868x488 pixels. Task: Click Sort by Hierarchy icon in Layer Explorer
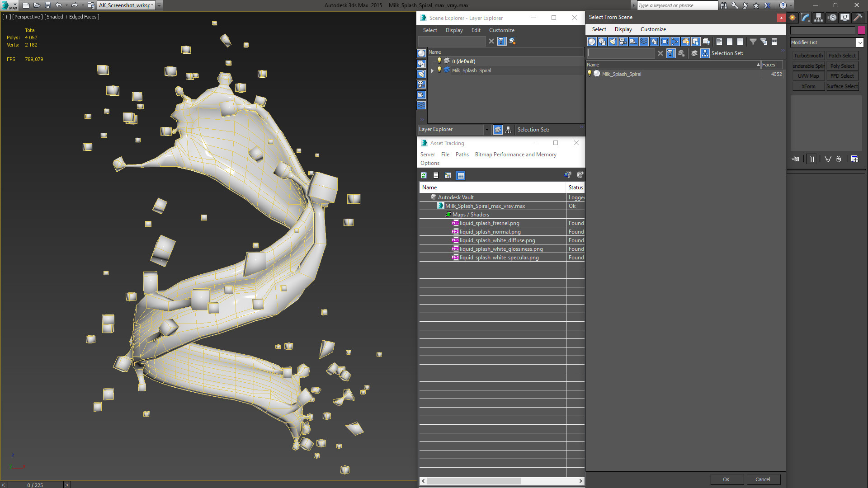tap(509, 130)
